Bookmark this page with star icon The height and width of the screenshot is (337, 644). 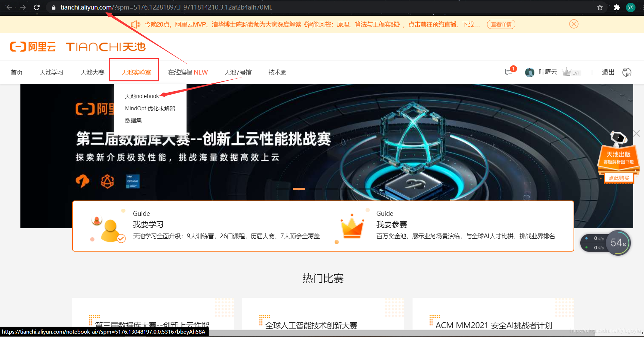pos(600,7)
